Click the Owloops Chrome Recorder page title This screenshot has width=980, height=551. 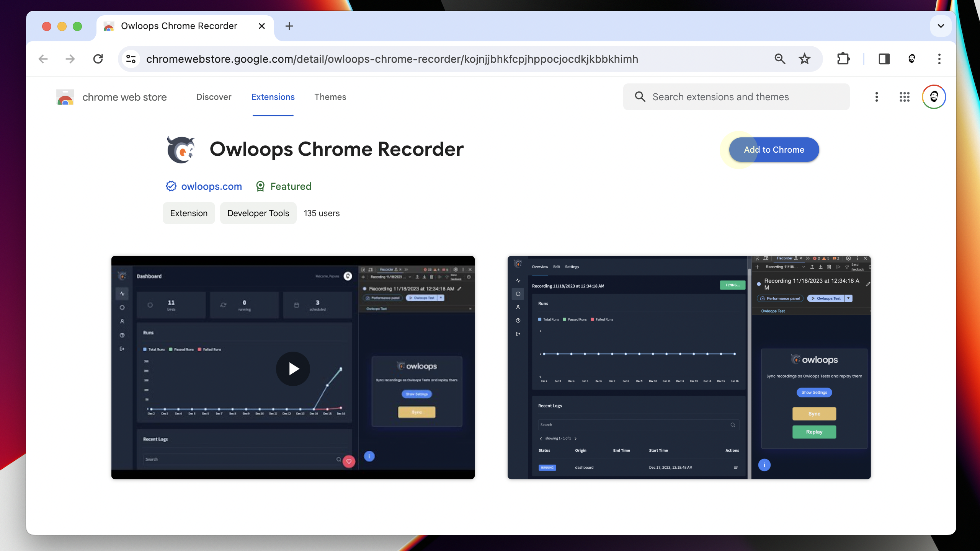click(336, 149)
